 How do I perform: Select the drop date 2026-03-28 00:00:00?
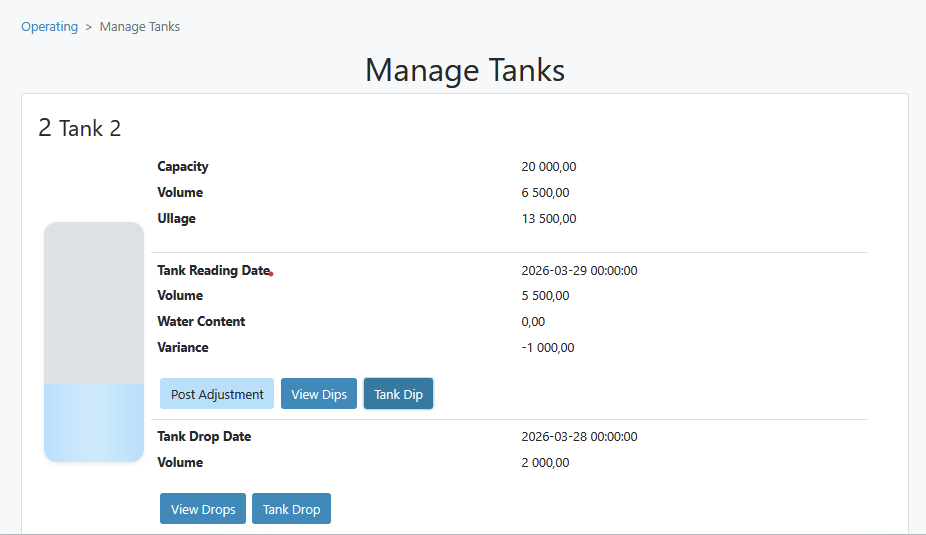pyautogui.click(x=579, y=437)
